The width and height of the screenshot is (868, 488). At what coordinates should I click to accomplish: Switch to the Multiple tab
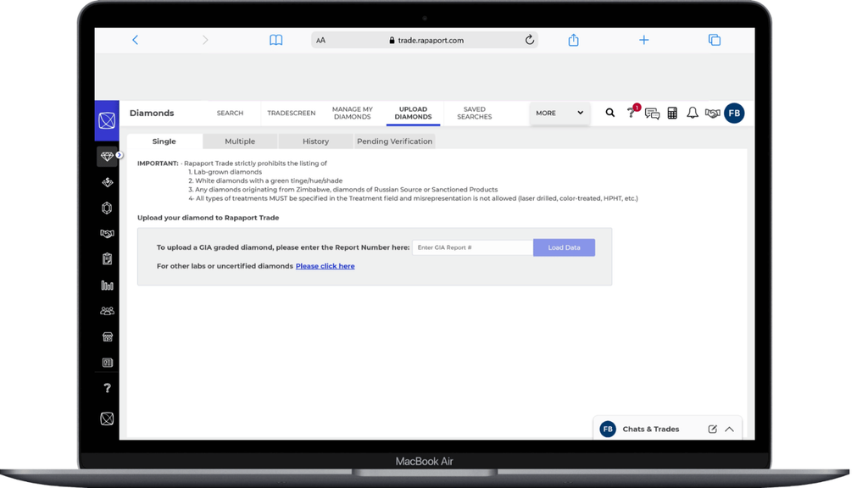pyautogui.click(x=240, y=141)
